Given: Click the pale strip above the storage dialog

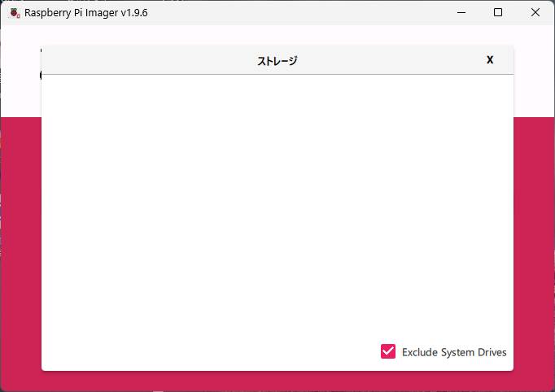Looking at the screenshot, I should [277, 35].
